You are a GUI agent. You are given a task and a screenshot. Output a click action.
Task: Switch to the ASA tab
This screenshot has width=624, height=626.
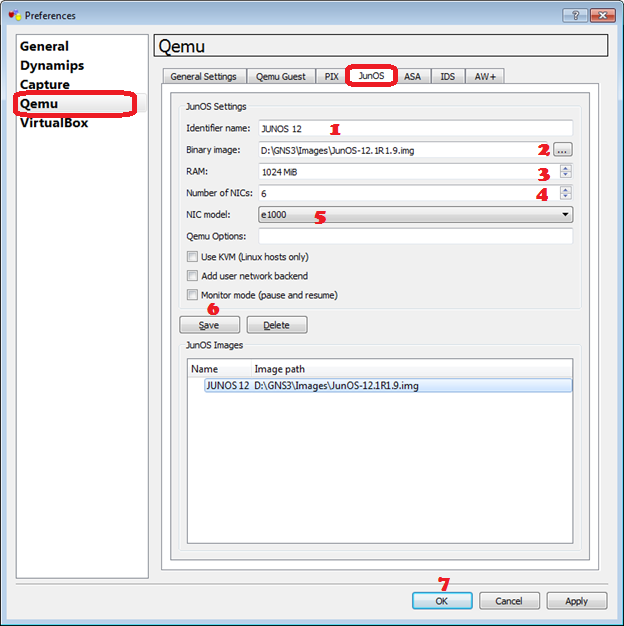(412, 76)
